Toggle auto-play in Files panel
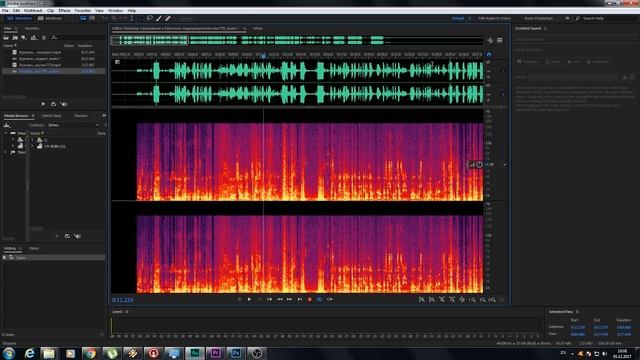The image size is (640, 360). coord(64,104)
